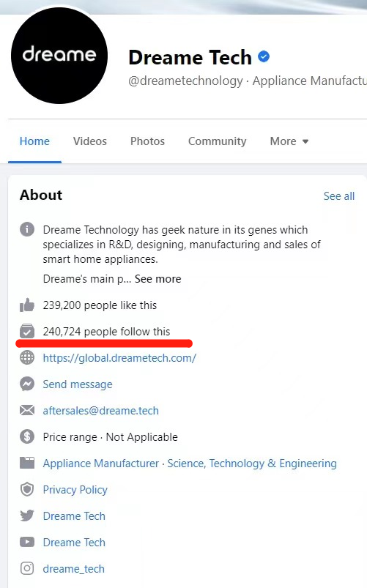
Task: Open the More dropdown menu
Action: pyautogui.click(x=289, y=141)
